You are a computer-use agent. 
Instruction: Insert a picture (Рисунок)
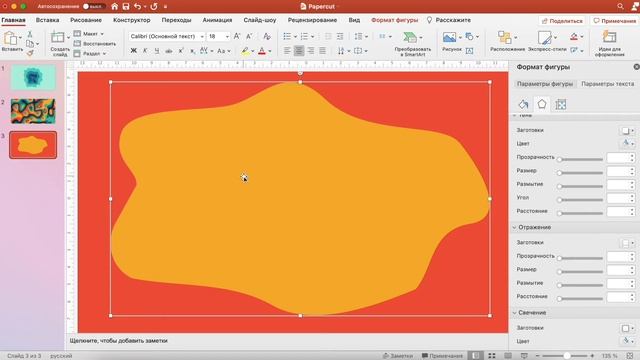pyautogui.click(x=449, y=38)
